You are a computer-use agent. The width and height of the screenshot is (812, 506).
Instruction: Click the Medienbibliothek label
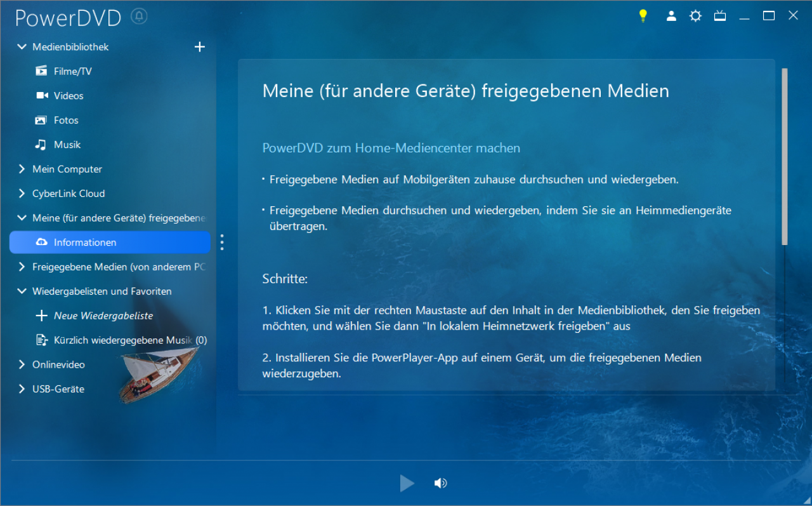pos(70,47)
